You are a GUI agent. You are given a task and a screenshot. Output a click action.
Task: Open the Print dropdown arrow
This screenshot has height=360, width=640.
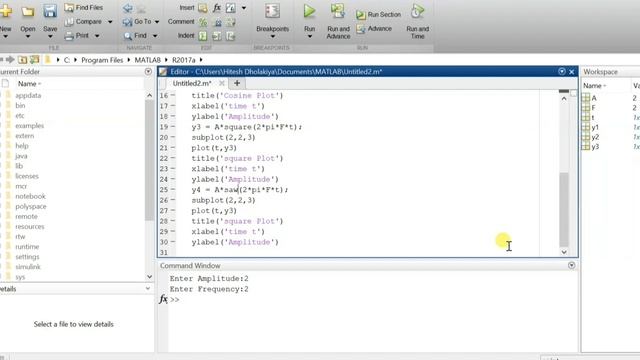pos(97,36)
